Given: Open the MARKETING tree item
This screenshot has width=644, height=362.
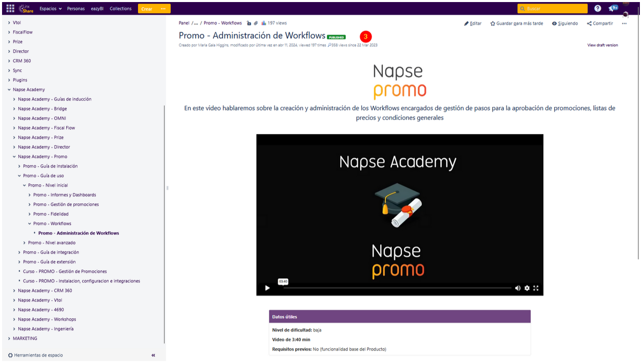Looking at the screenshot, I should [25, 338].
